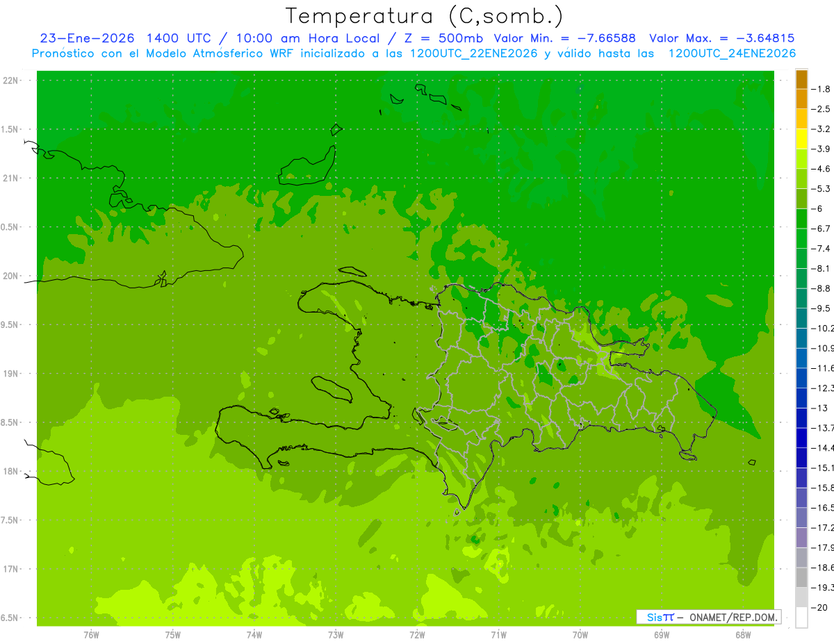Click the 22N latitude label
The width and height of the screenshot is (834, 644).
tap(10, 80)
